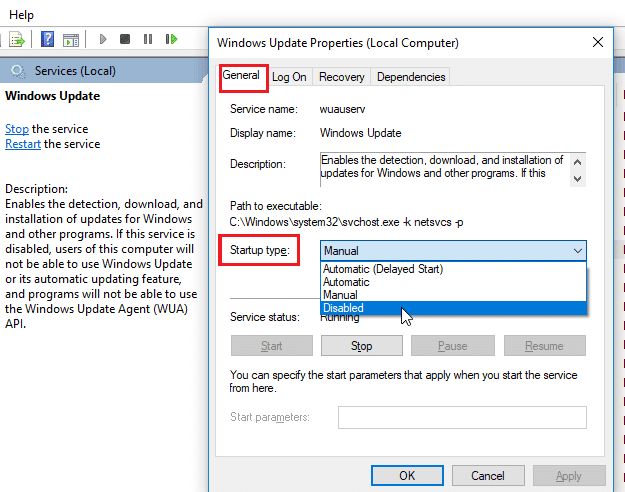Click the Pause button
The width and height of the screenshot is (625, 492).
point(452,346)
